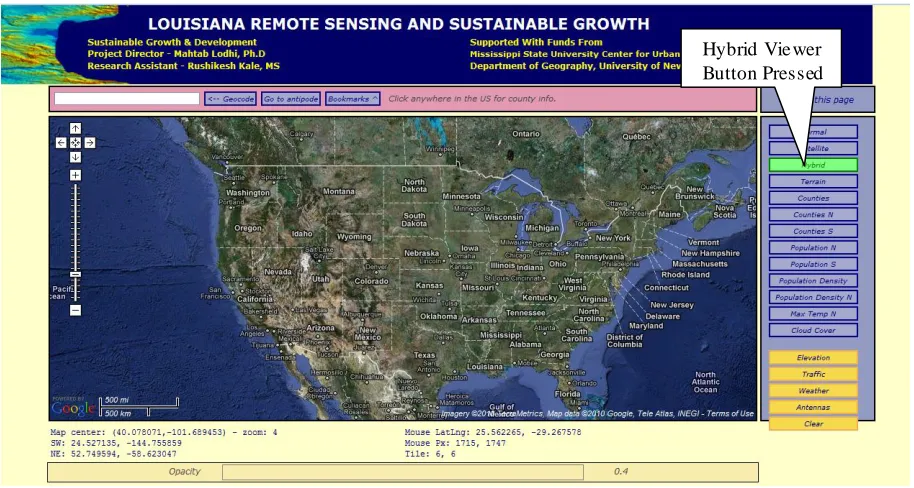Click Go to antipode button
The image size is (914, 488).
pos(291,99)
